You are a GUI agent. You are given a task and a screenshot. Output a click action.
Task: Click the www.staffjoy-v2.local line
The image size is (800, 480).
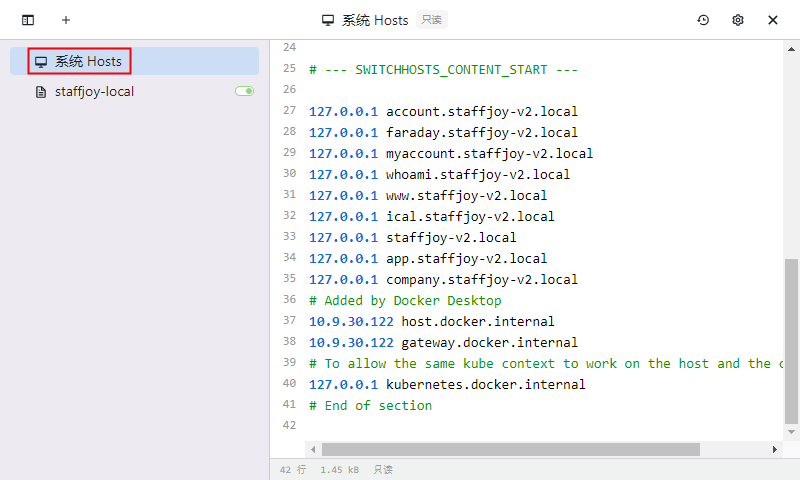(428, 195)
